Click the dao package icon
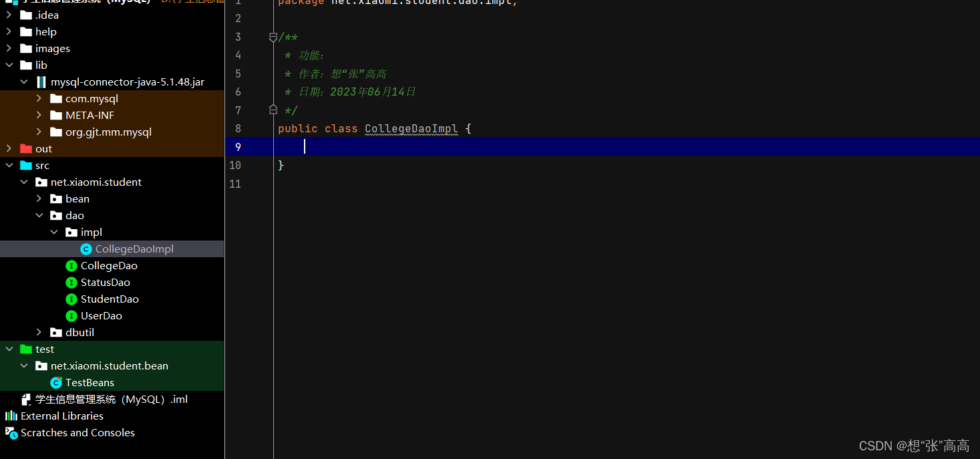The height and width of the screenshot is (459, 980). (56, 215)
